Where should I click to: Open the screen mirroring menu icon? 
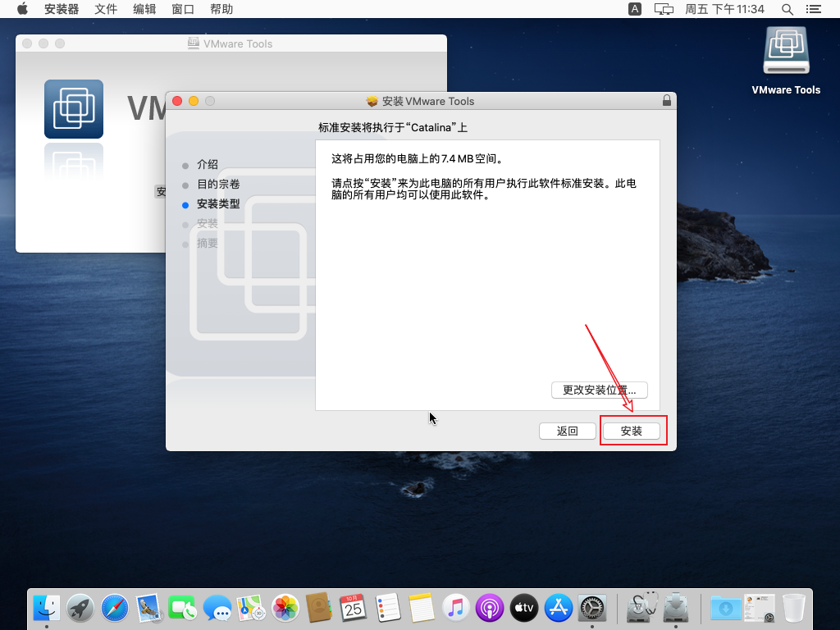coord(664,9)
